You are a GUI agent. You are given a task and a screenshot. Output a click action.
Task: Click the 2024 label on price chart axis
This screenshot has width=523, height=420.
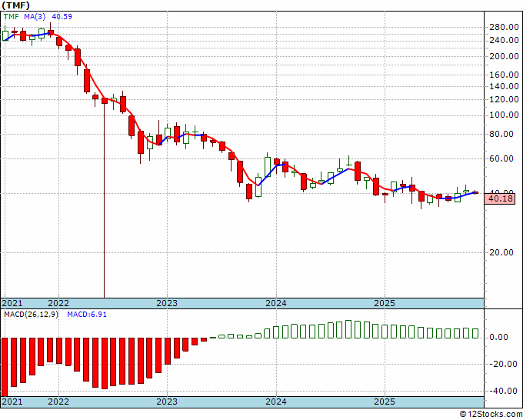(276, 303)
